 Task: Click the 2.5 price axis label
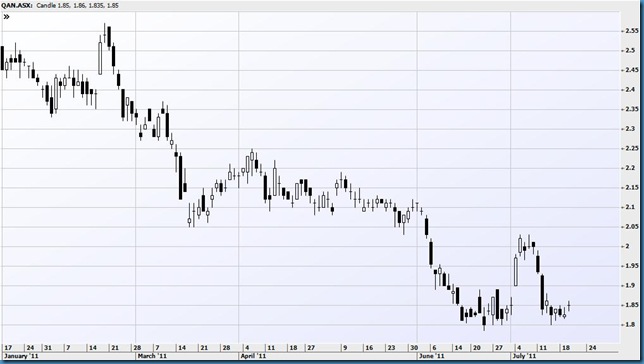630,51
